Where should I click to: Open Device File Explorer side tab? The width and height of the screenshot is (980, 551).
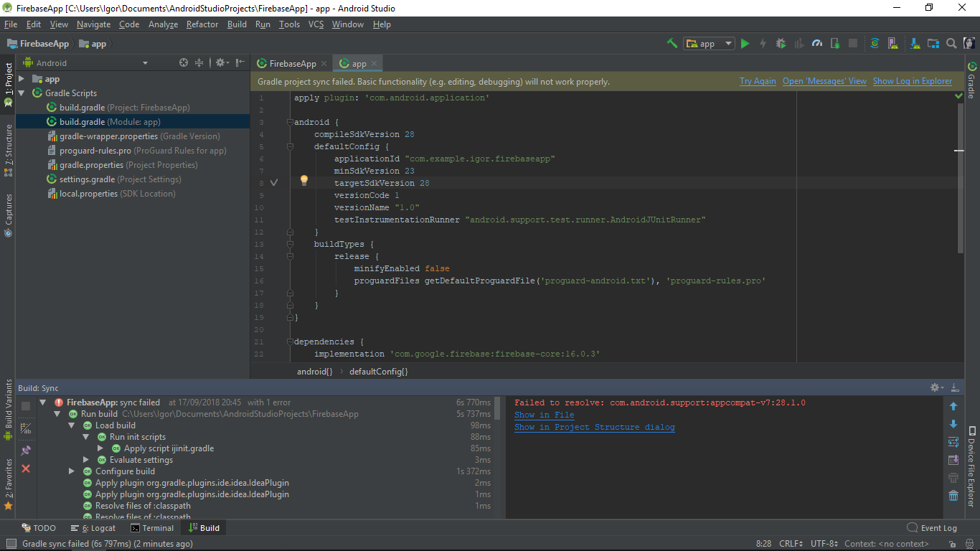(x=971, y=467)
